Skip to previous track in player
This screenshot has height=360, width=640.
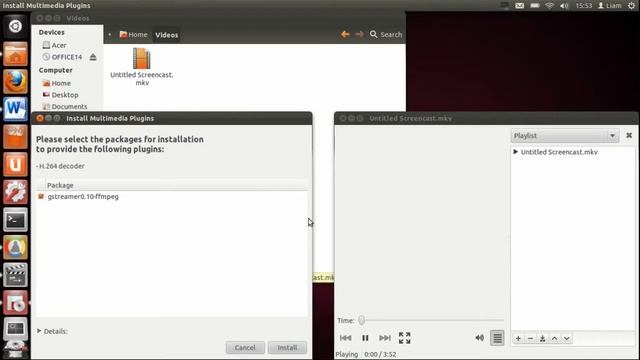point(345,338)
